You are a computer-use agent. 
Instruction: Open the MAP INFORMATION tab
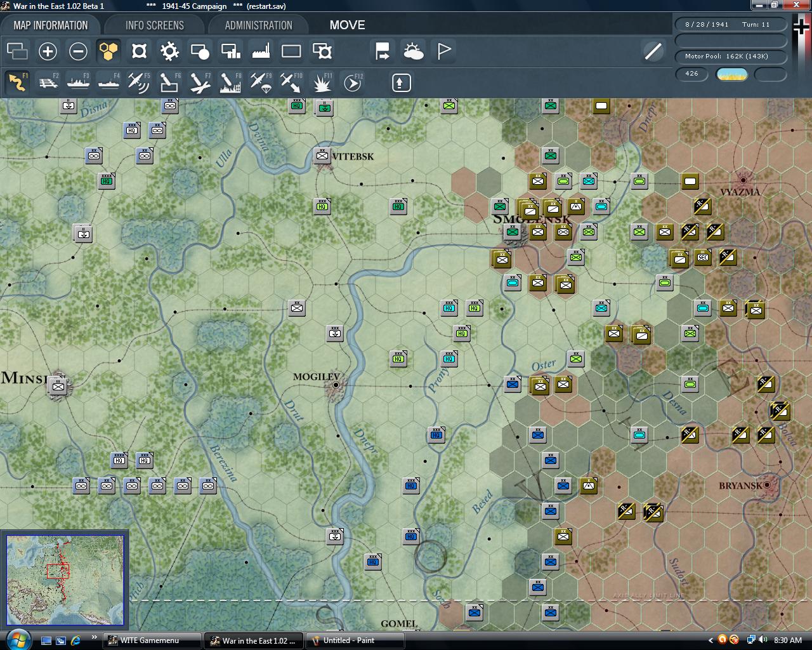click(x=51, y=25)
